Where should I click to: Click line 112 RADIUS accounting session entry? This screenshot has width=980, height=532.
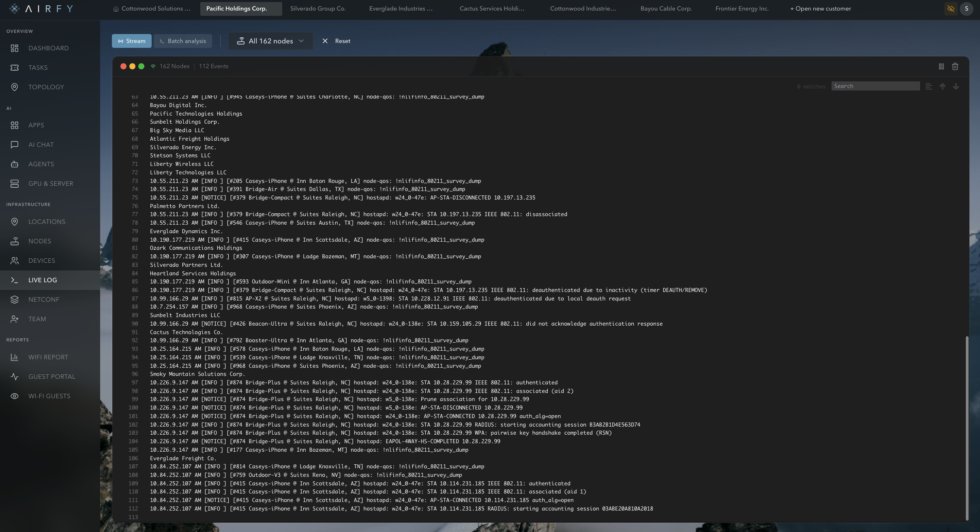tap(401, 508)
